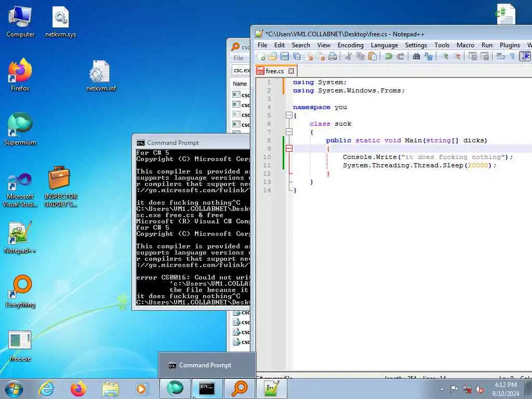Viewport: 532px width, 399px height.
Task: Open the Tools menu
Action: click(x=442, y=45)
